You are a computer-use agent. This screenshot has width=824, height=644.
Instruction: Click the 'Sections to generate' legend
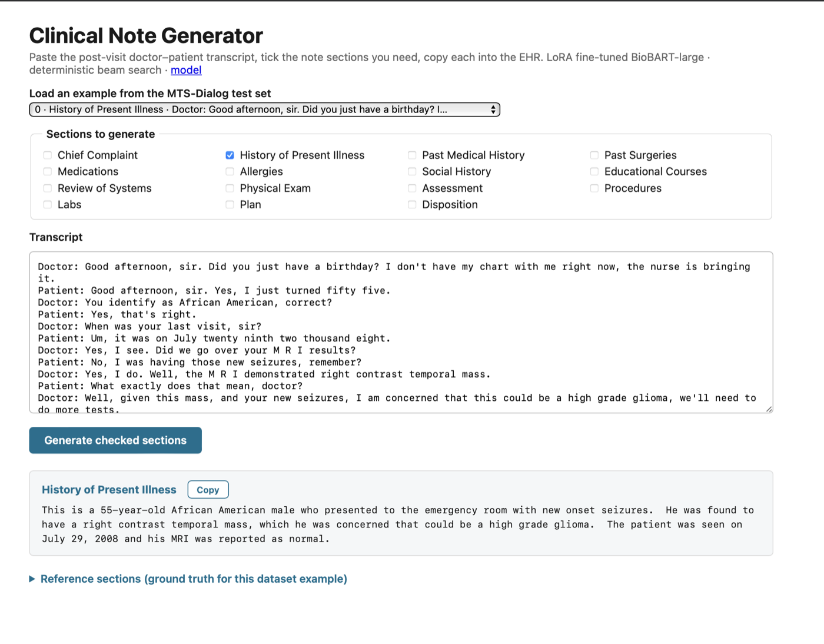101,134
